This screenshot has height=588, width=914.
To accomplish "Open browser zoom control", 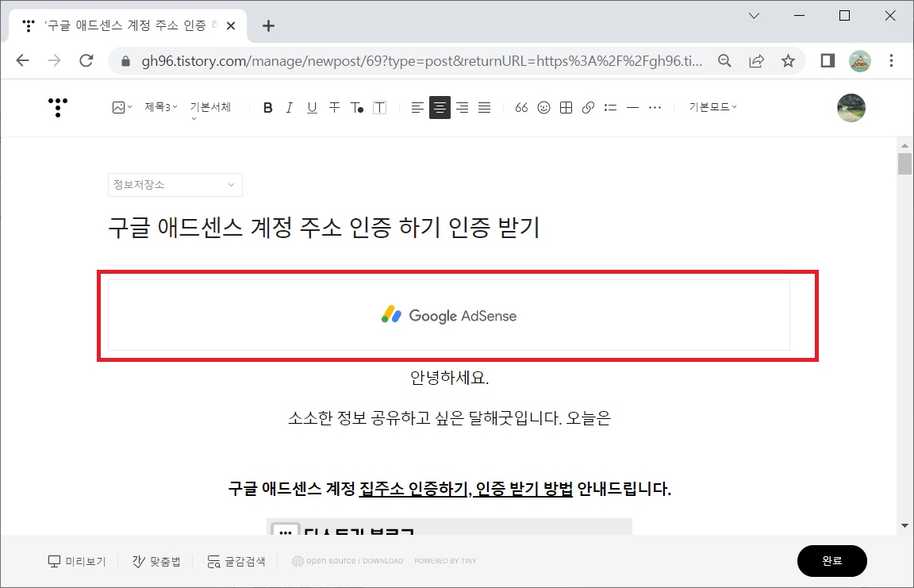I will (724, 60).
